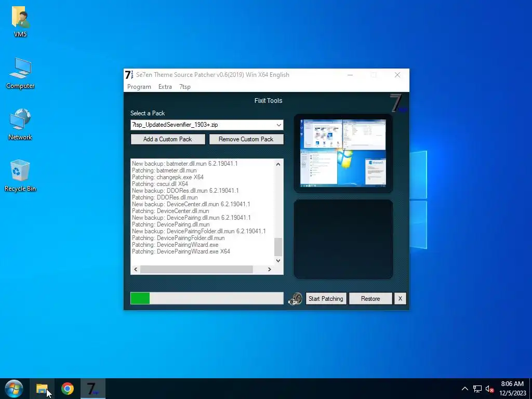Click Add a Custom Pack
This screenshot has width=532, height=399.
(x=168, y=139)
